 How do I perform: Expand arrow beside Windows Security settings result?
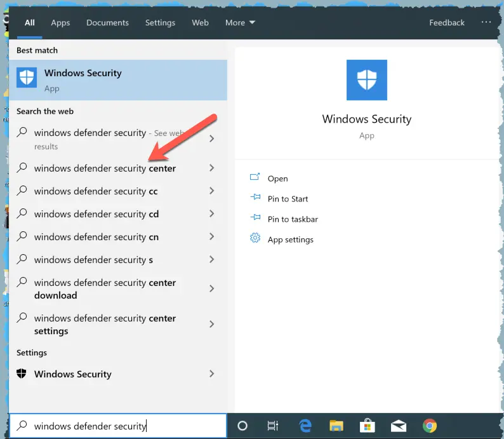[212, 374]
